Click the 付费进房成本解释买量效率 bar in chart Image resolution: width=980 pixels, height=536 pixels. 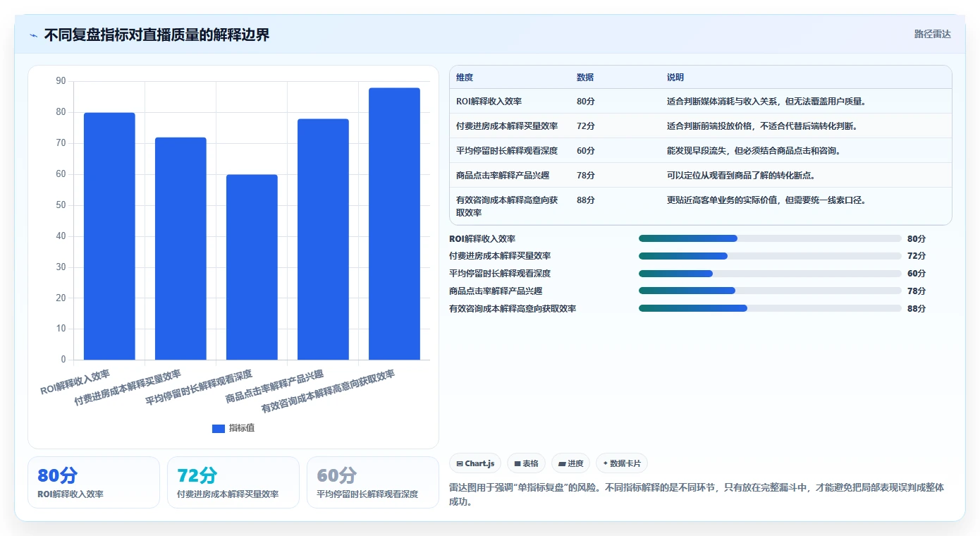(x=180, y=248)
